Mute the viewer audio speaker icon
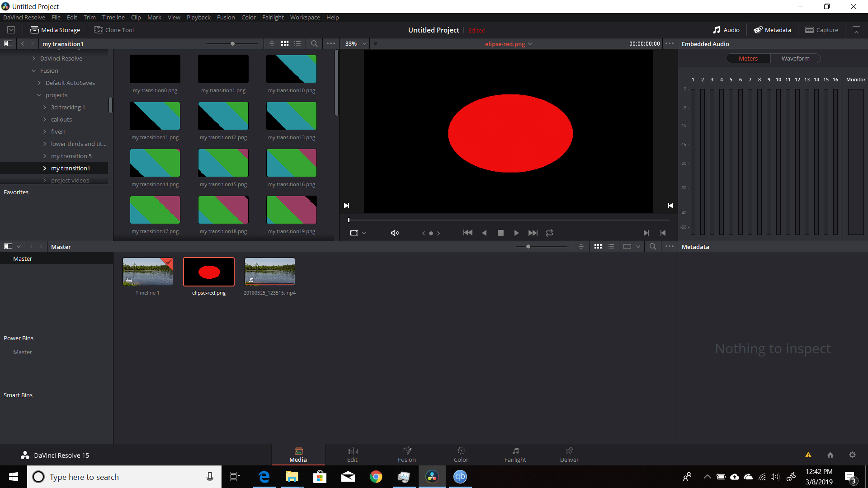The height and width of the screenshot is (488, 868). 395,233
